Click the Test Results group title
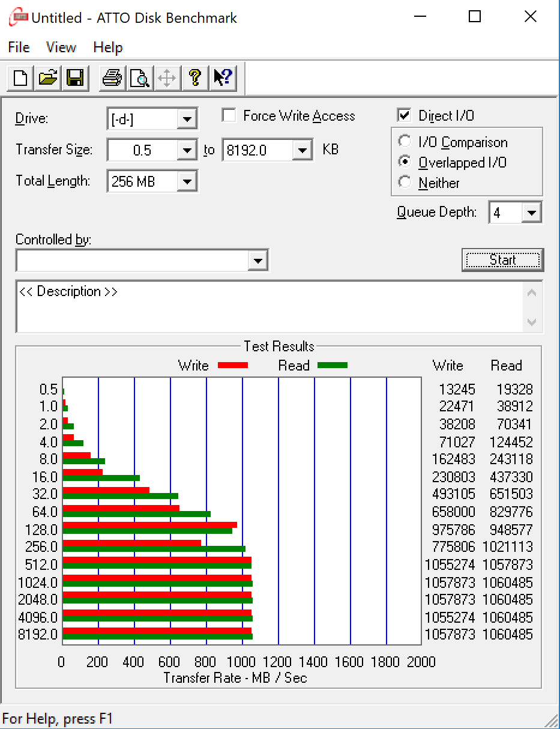Screen dimensions: 560x729 tap(279, 346)
